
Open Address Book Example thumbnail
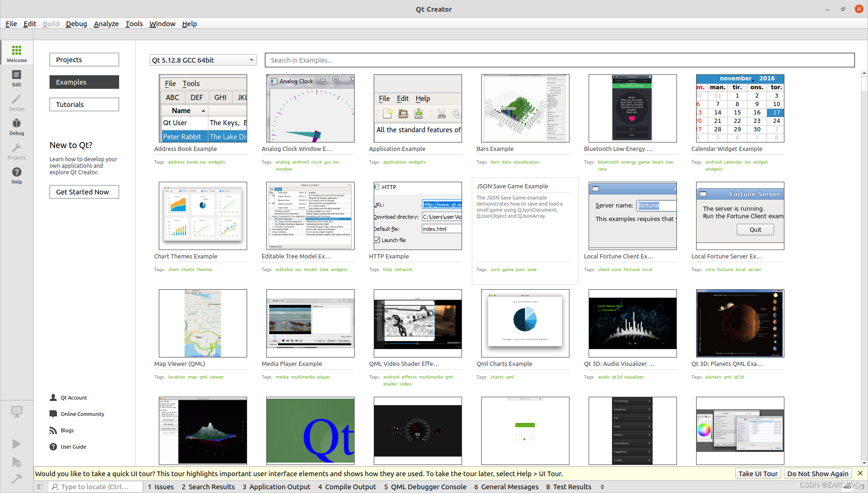203,108
